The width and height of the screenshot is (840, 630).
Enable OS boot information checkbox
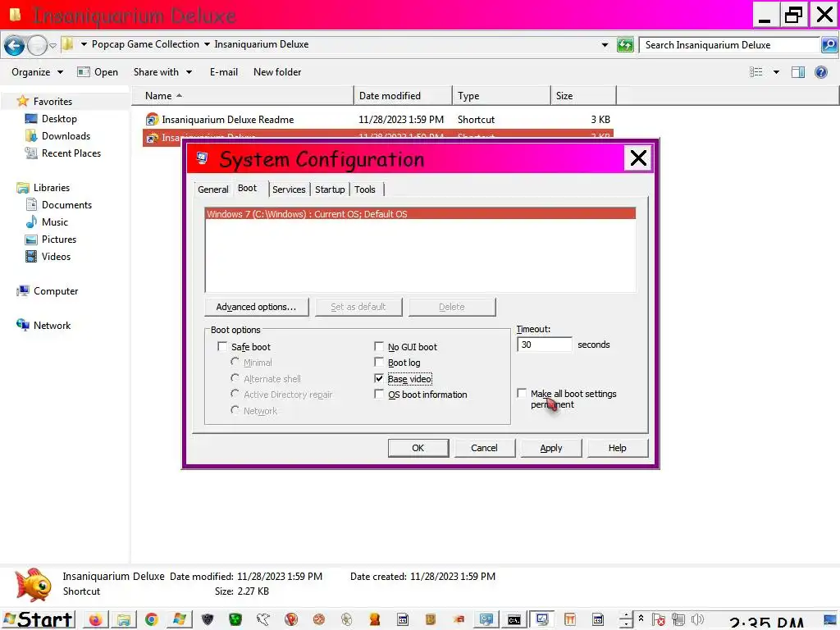coord(379,395)
